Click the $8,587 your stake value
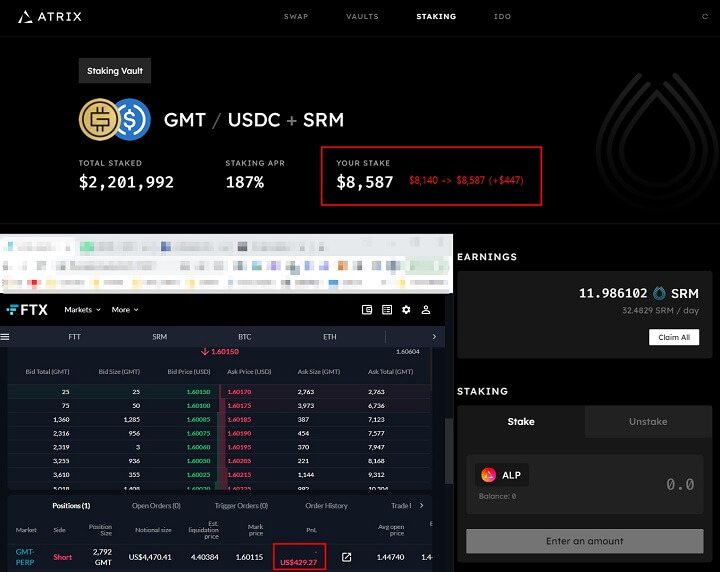 (x=365, y=182)
